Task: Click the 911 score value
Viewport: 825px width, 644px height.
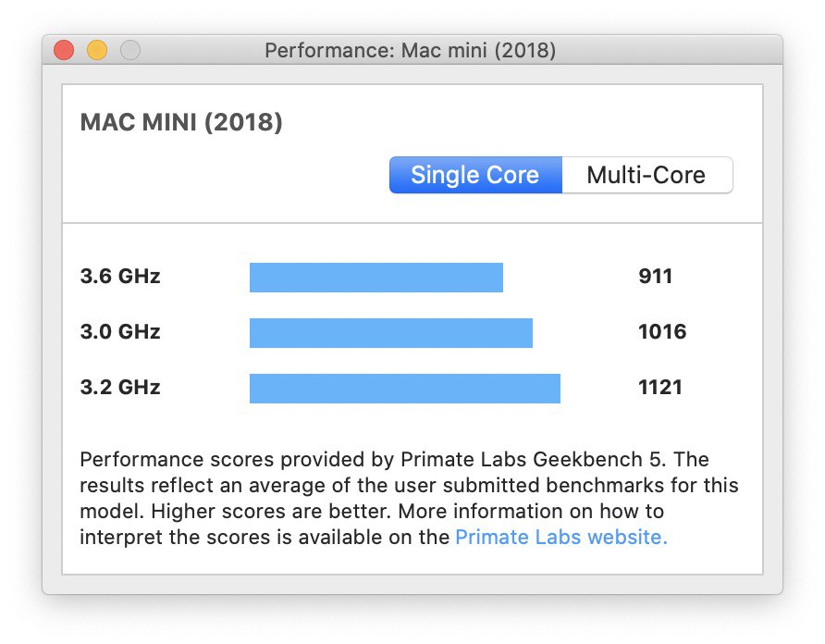Action: [655, 276]
